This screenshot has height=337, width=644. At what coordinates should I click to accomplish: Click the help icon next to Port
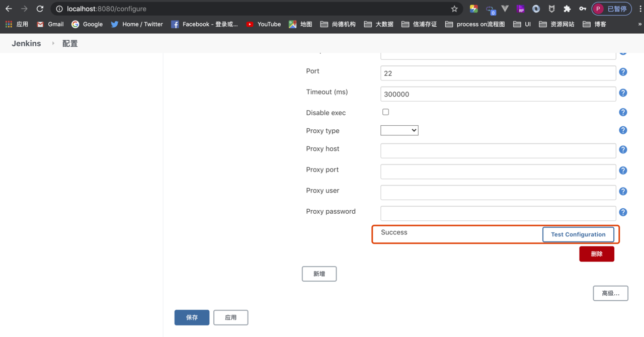tap(623, 72)
